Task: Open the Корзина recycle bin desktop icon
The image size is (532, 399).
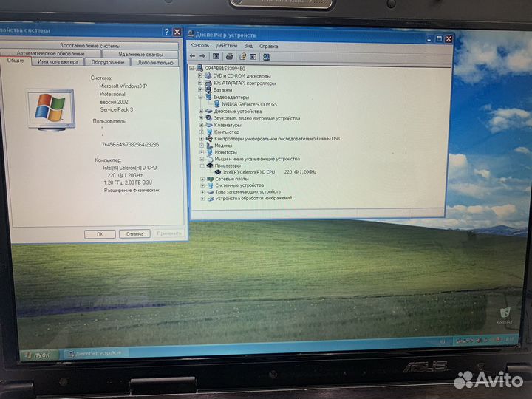Action: (505, 312)
